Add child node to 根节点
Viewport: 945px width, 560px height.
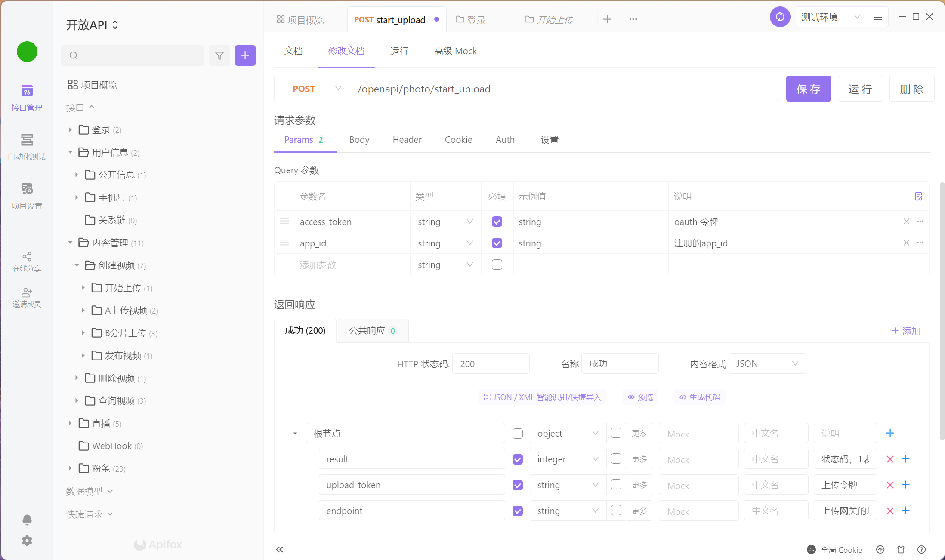pos(890,433)
